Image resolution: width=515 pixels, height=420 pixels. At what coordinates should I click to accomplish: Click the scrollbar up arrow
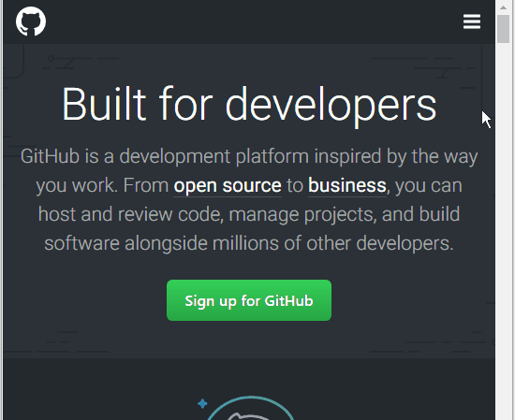coord(503,7)
